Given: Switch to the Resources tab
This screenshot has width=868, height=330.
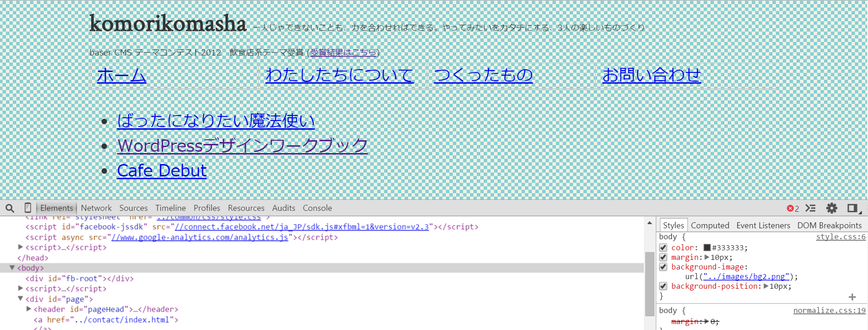Looking at the screenshot, I should 246,208.
